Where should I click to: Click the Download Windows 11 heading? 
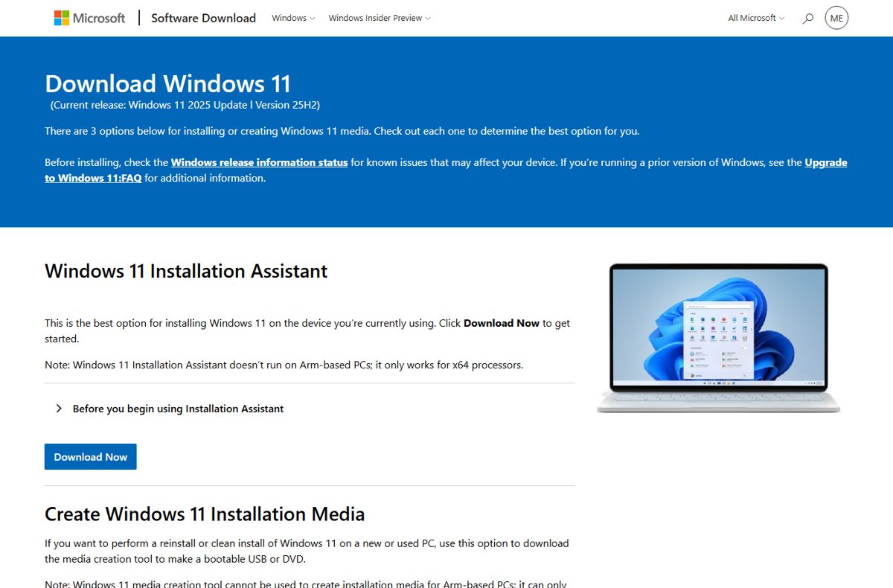(x=168, y=83)
